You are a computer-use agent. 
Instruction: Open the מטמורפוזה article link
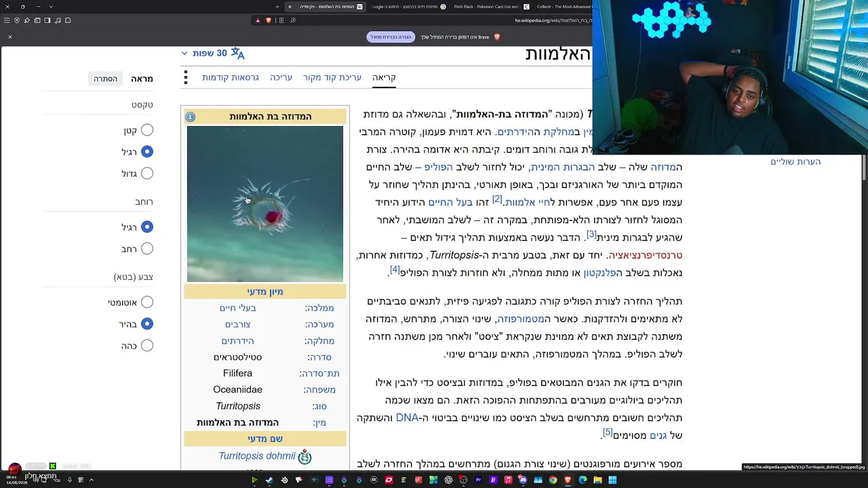click(521, 319)
